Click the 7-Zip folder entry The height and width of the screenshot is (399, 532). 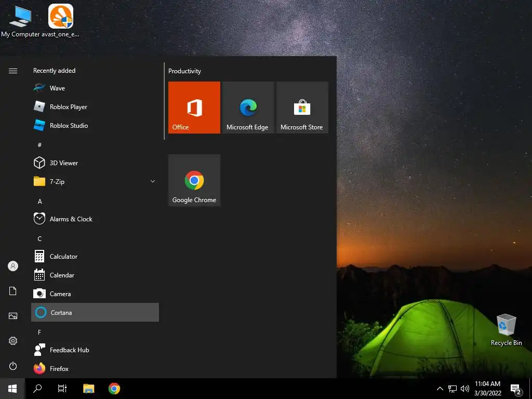pos(95,181)
